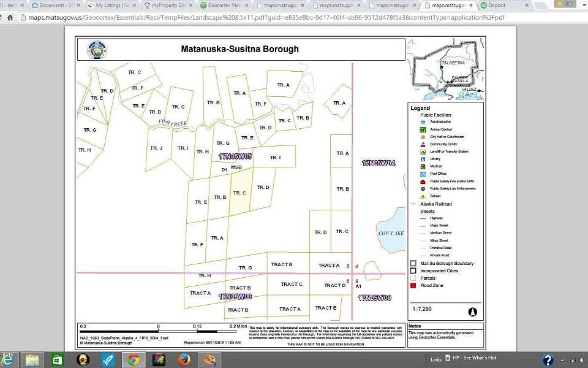This screenshot has width=588, height=368.
Task: Click the Parcels legend swatch
Action: point(413,278)
